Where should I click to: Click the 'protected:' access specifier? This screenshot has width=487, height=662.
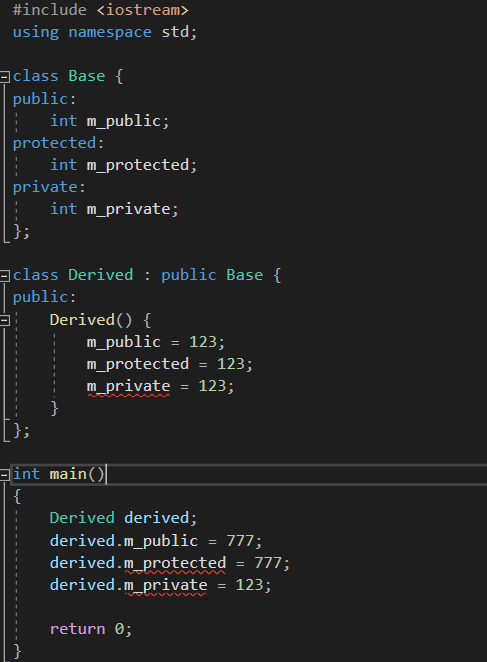(x=58, y=143)
